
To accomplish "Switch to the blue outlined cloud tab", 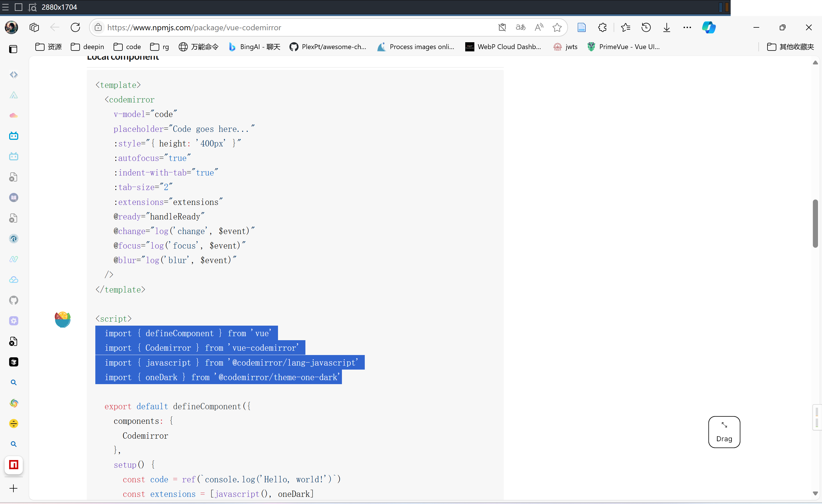I will pos(14,279).
